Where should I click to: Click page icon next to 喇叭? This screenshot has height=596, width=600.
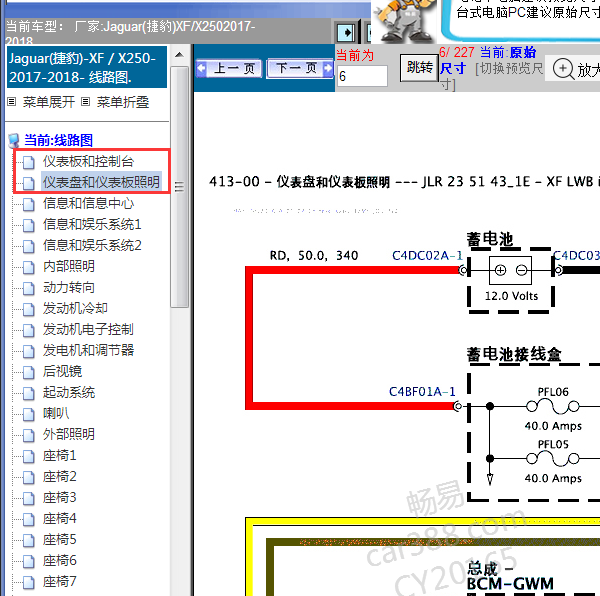pos(28,415)
